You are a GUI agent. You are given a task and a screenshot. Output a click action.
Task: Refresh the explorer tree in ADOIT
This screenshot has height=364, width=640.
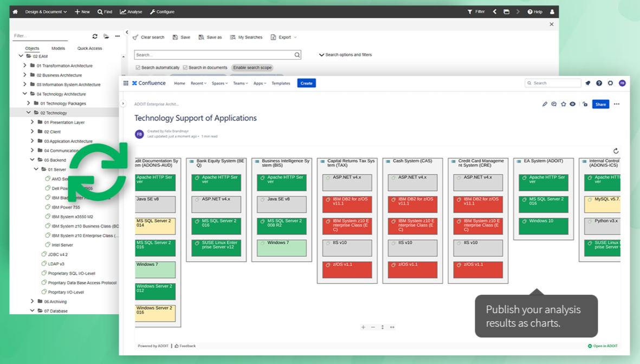click(95, 36)
